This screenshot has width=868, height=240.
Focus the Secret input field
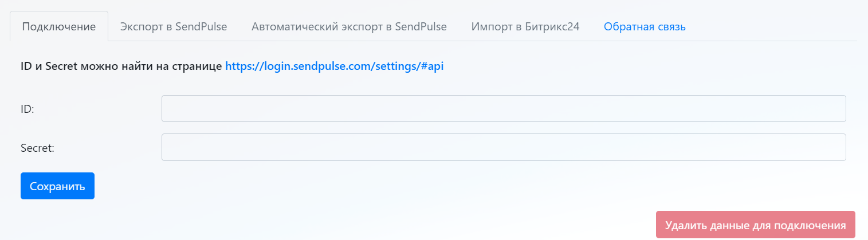pos(504,147)
